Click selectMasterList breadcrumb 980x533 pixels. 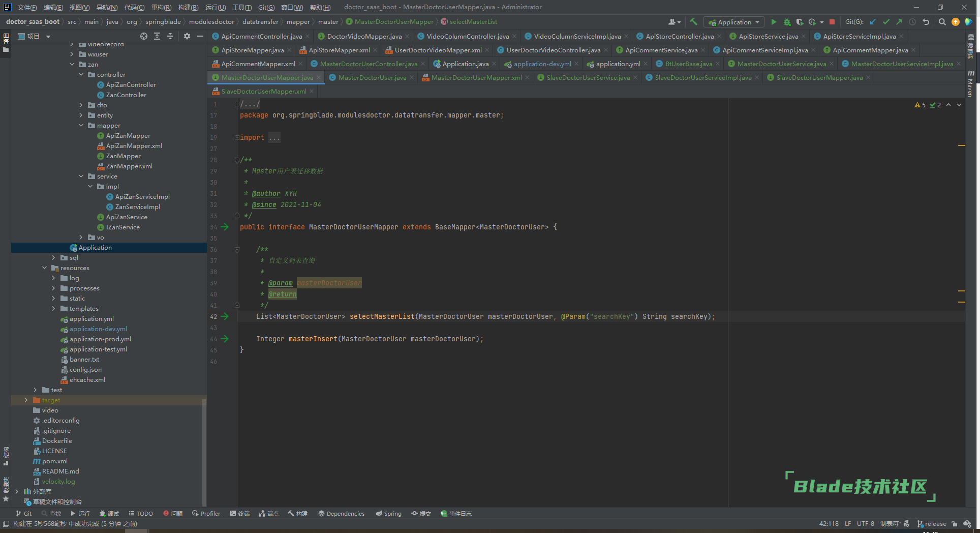pos(473,21)
